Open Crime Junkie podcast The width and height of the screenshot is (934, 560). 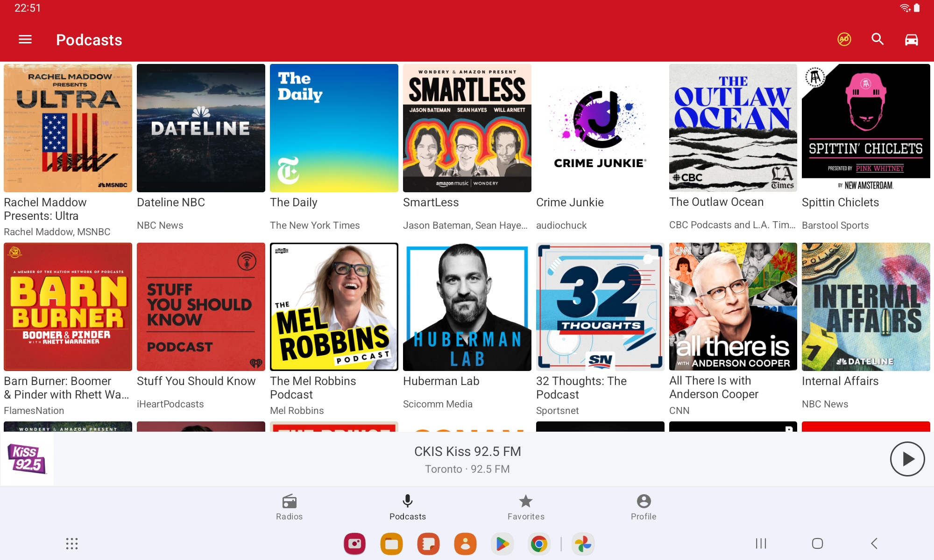pyautogui.click(x=600, y=128)
